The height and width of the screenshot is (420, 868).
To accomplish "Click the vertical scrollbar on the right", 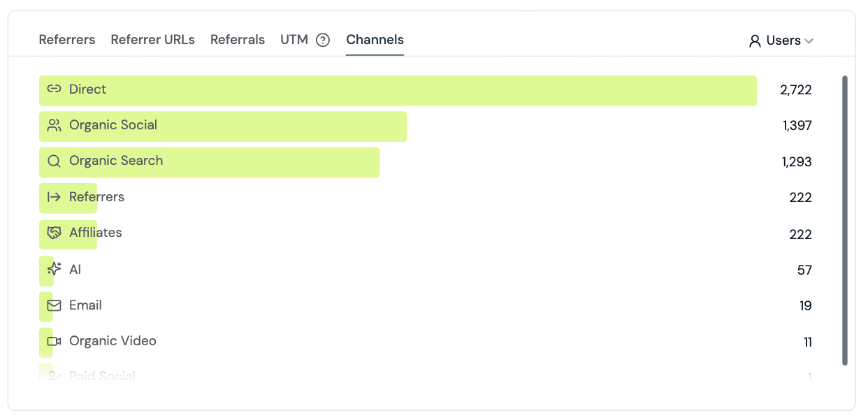I will [x=845, y=210].
